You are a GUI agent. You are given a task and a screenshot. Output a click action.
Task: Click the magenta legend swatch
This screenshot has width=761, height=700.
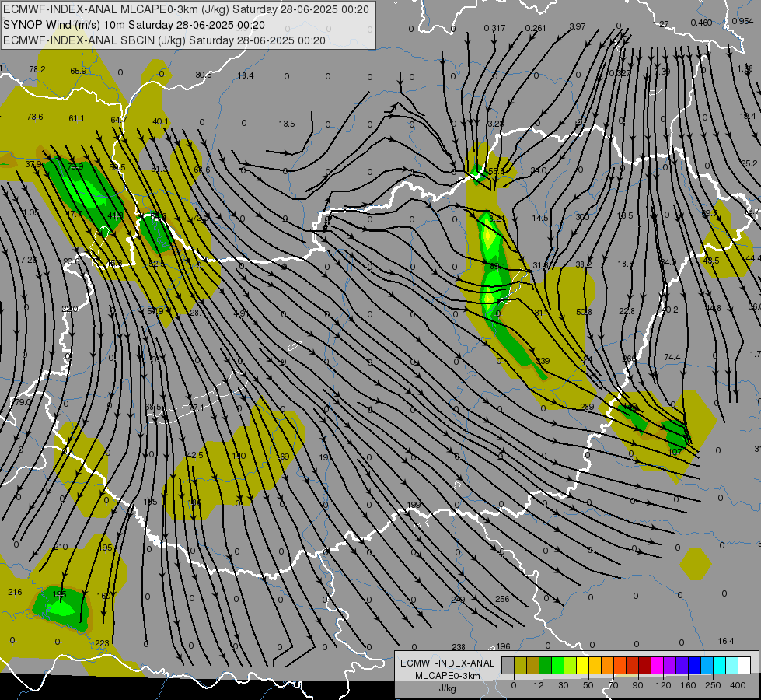658,665
